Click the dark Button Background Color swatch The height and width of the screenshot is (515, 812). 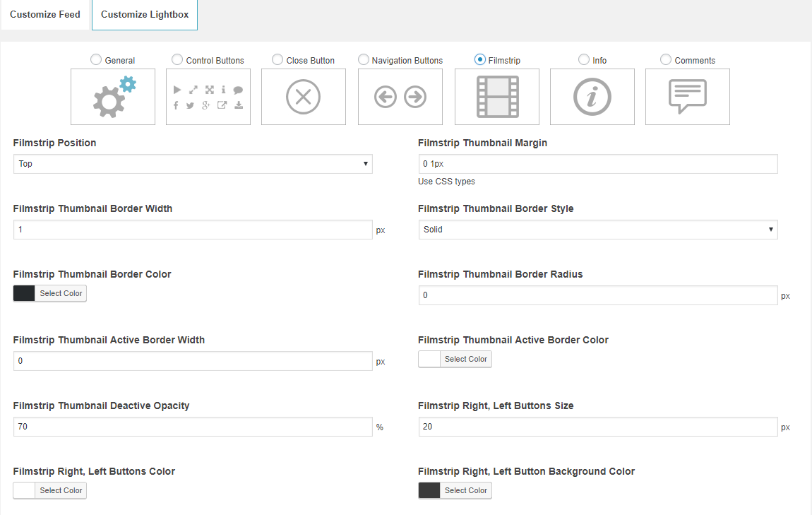coord(429,490)
